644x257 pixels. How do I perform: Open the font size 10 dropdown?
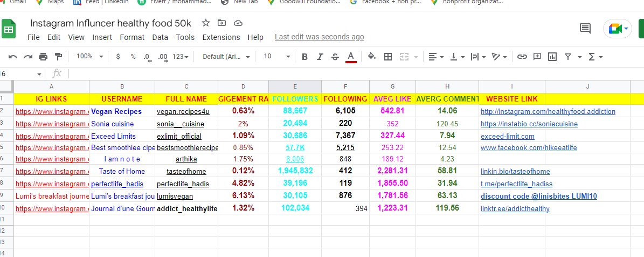tap(277, 56)
